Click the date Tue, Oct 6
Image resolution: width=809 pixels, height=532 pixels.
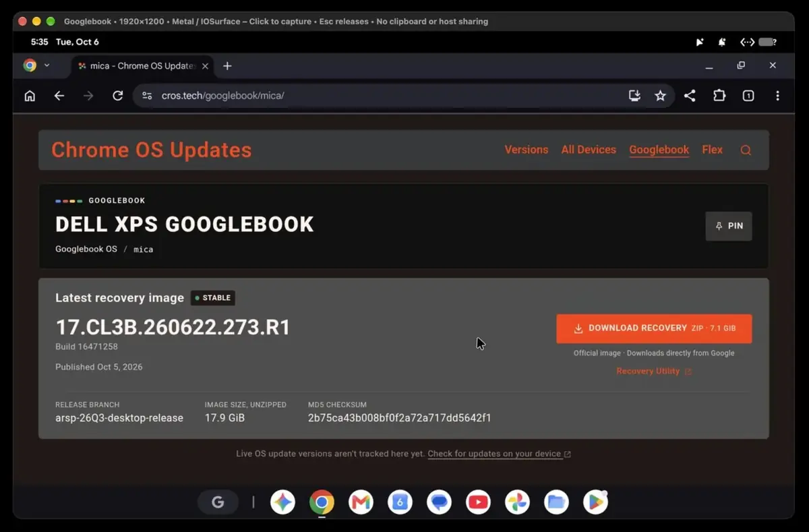point(77,42)
